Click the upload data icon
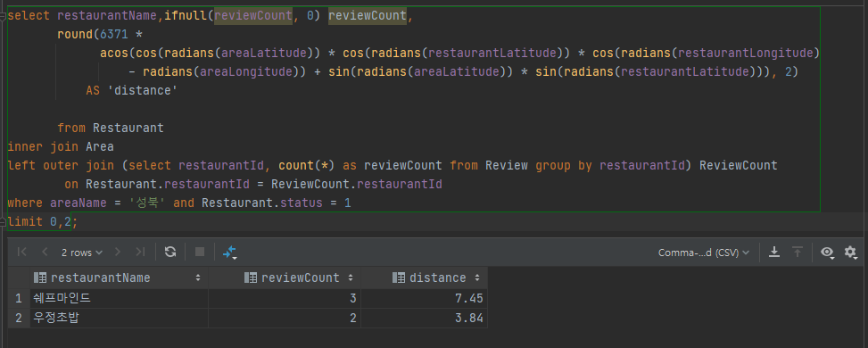 [x=798, y=253]
